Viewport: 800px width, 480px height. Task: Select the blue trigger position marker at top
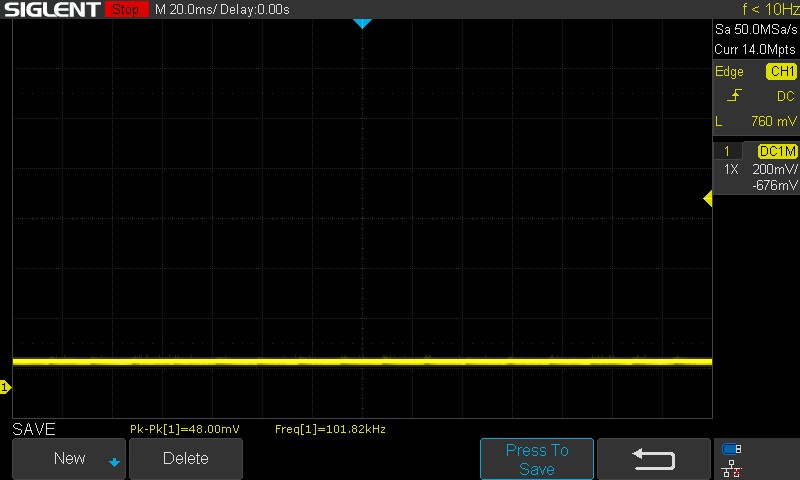pos(362,23)
